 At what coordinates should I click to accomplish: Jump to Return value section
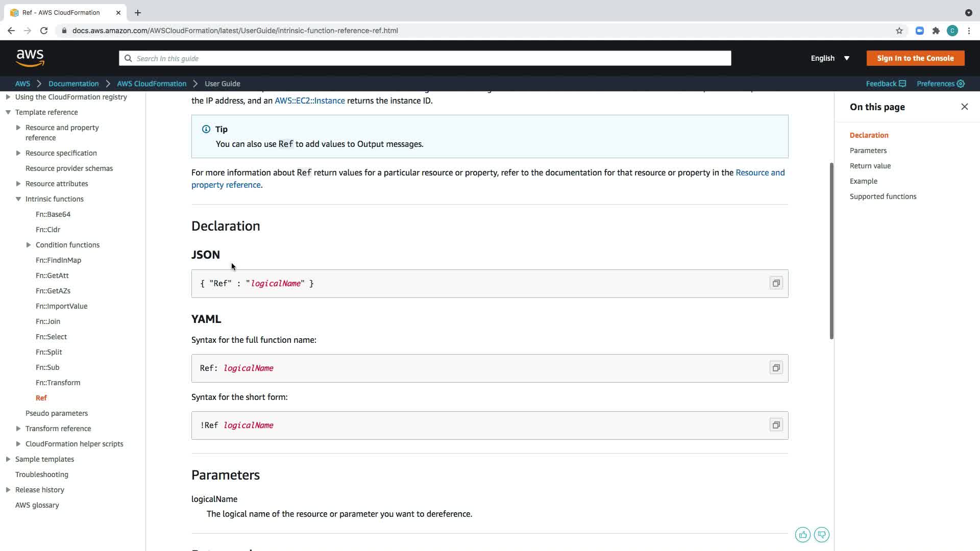coord(870,166)
